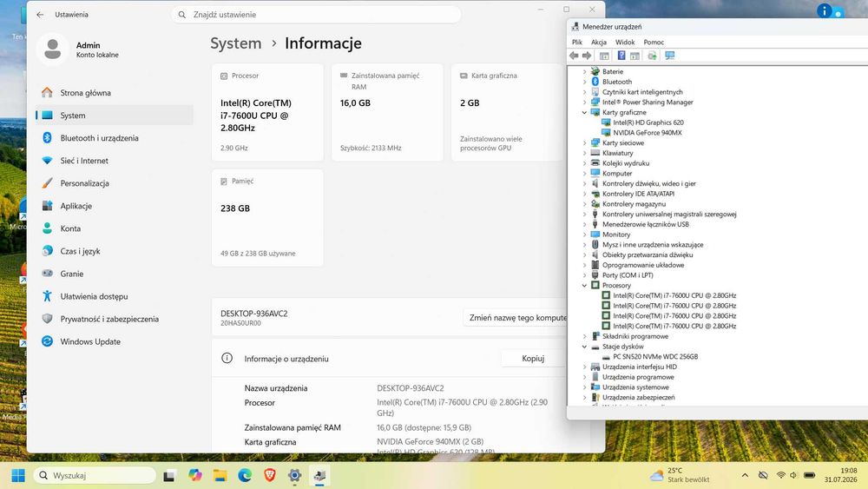The height and width of the screenshot is (489, 868).
Task: Click the Back arrow in Menedżer urządzeń toolbar
Action: coord(574,56)
